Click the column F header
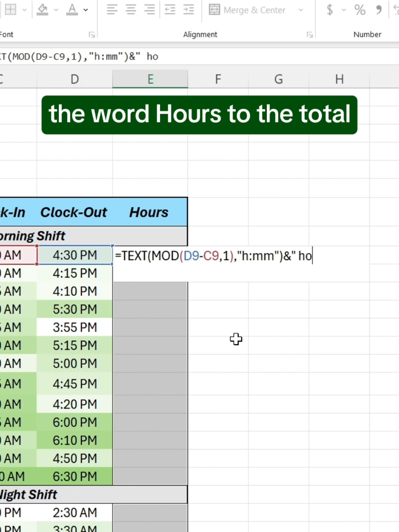399x532 pixels. 218,79
